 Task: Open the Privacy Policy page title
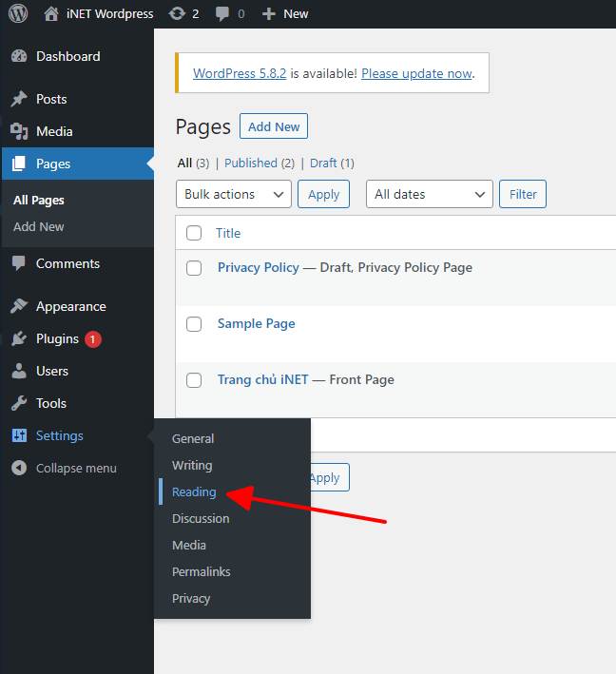(259, 267)
